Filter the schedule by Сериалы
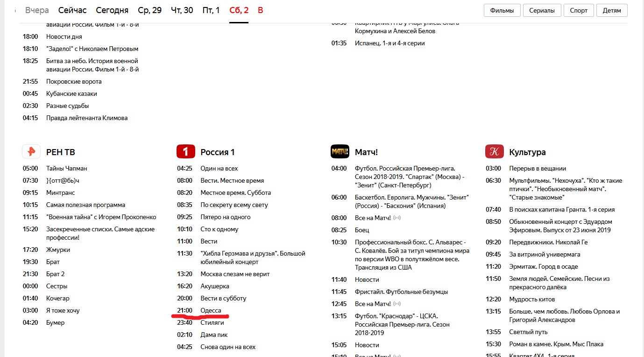 [542, 10]
